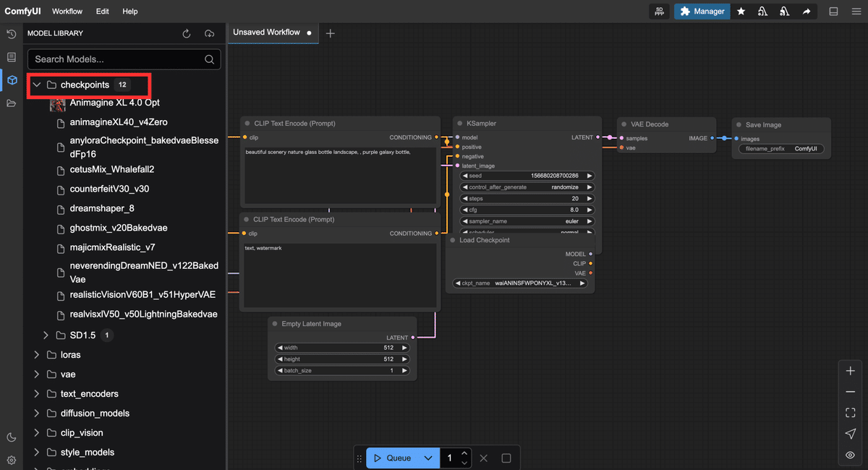868x470 pixels.
Task: Select the animagineXL40_v4Zero checkpoint
Action: [119, 122]
